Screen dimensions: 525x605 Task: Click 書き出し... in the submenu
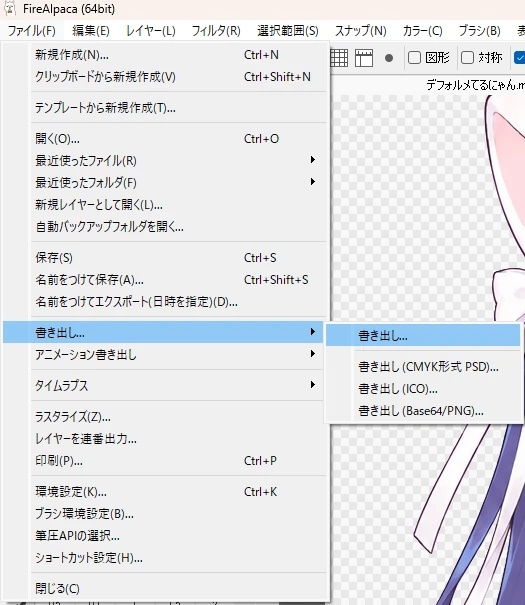pos(423,335)
